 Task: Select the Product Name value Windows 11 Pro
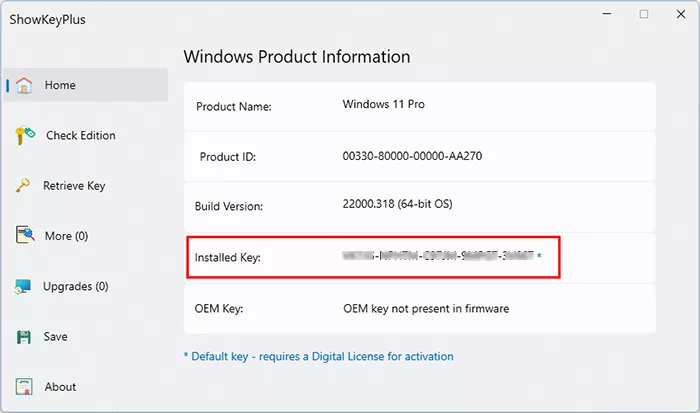(385, 104)
